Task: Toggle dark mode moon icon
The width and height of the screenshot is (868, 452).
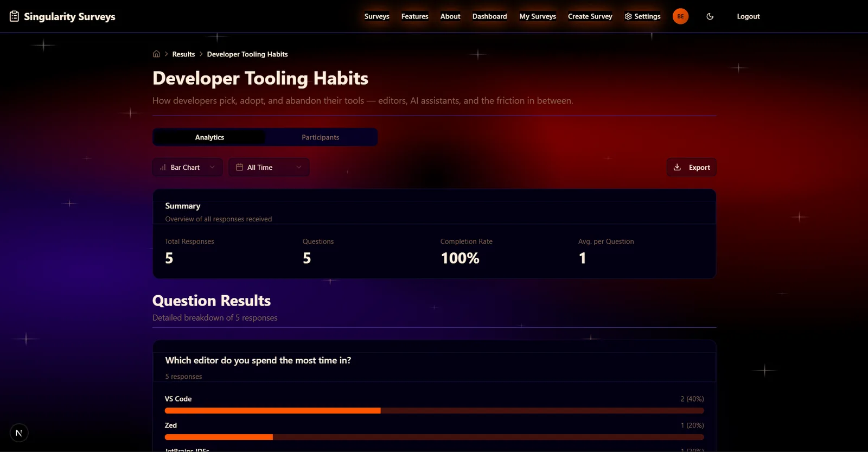Action: (710, 16)
